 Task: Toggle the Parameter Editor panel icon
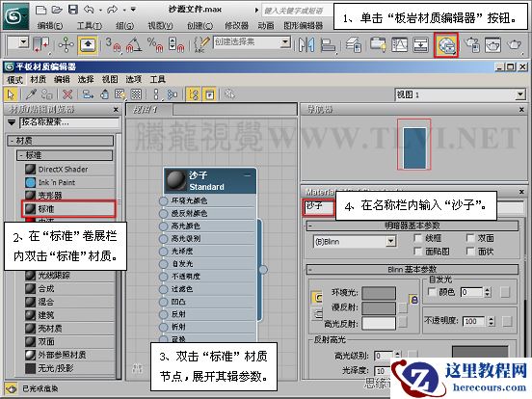tap(210, 94)
